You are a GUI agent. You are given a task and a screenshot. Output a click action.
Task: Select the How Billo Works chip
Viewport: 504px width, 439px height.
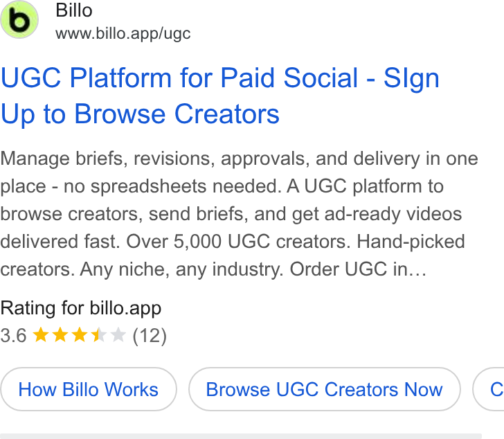89,389
